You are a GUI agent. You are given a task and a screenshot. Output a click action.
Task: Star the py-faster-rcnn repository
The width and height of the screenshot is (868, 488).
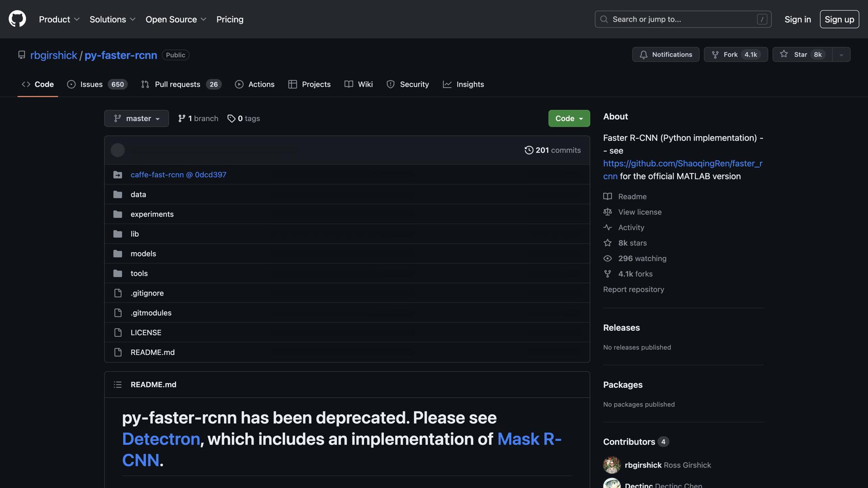[x=802, y=54]
